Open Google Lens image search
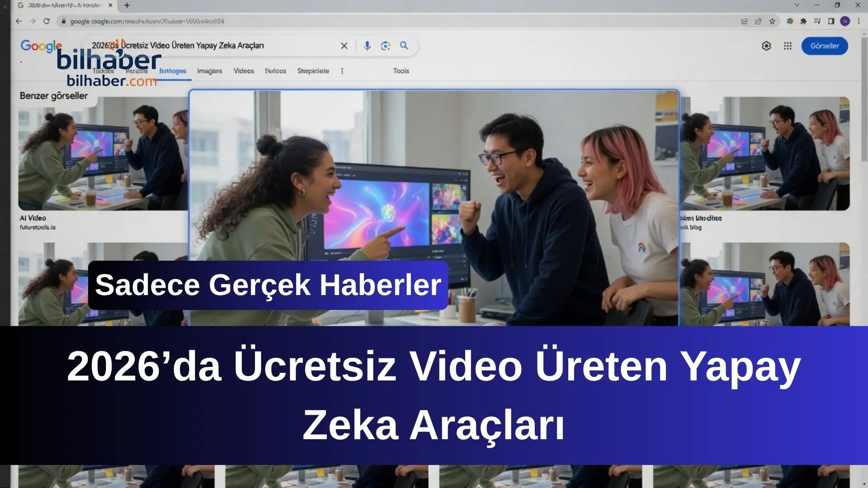The image size is (868, 488). coord(385,46)
